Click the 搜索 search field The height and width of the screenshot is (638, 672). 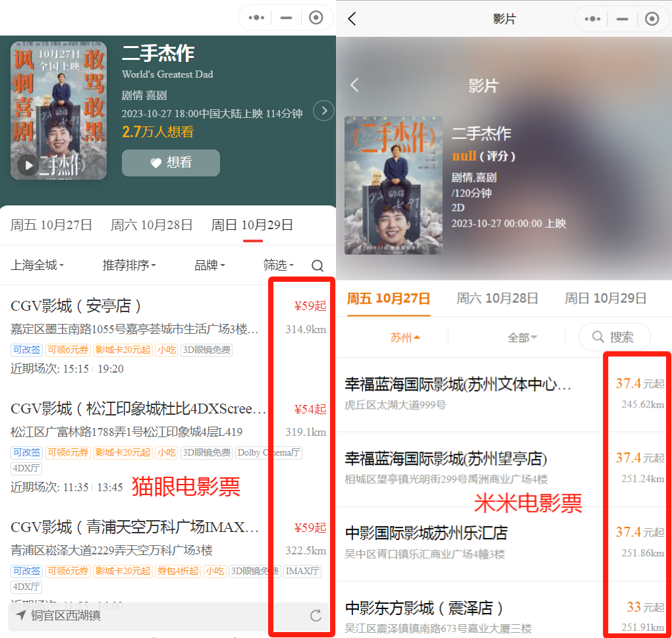point(614,337)
